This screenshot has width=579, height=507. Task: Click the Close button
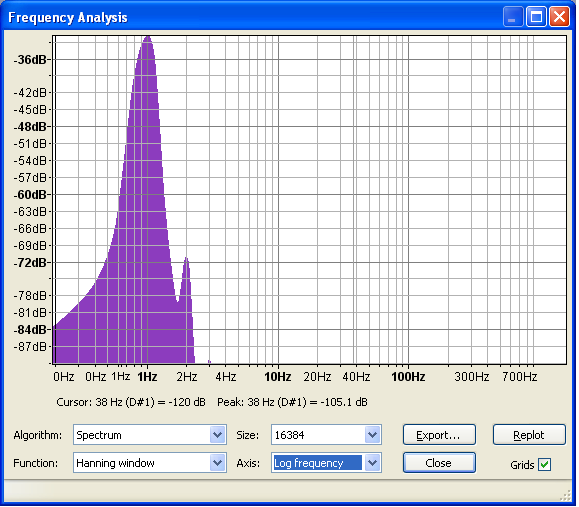tap(439, 463)
